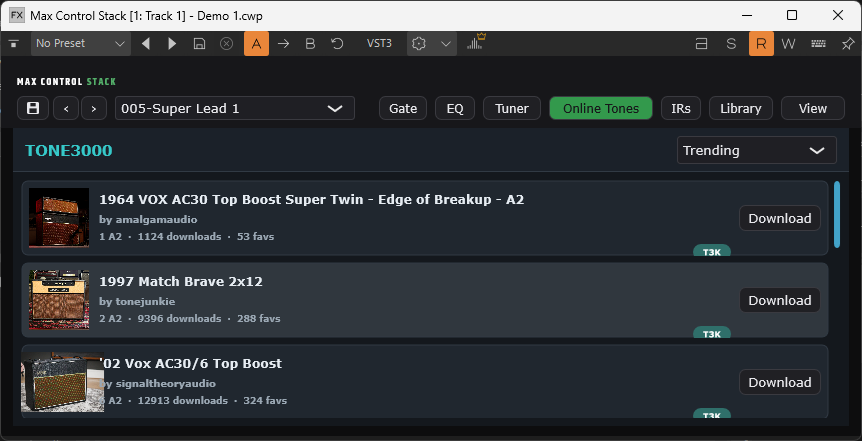Select next tone with the > button

coord(94,108)
